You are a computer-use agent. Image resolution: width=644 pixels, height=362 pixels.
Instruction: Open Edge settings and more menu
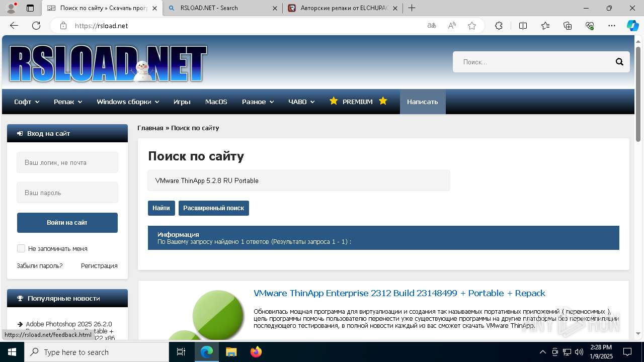point(612,26)
